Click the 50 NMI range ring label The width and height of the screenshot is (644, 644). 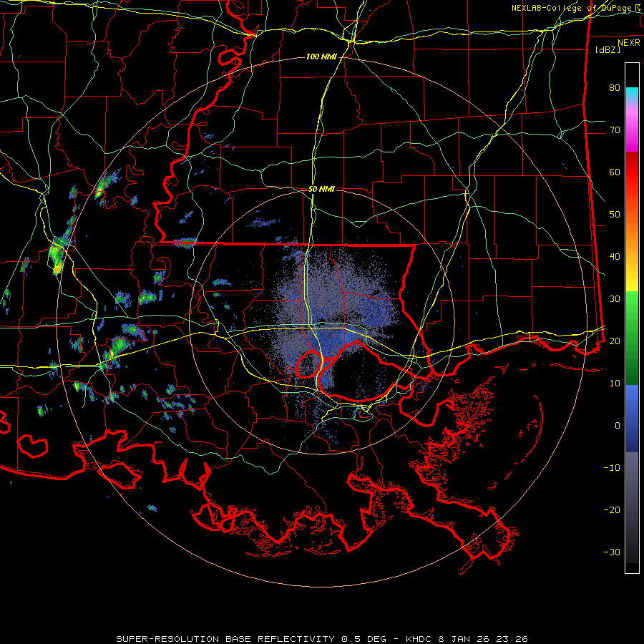pos(321,190)
